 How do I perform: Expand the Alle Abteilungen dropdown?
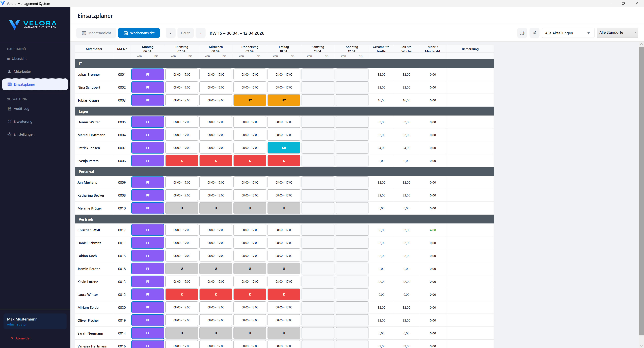coord(568,33)
